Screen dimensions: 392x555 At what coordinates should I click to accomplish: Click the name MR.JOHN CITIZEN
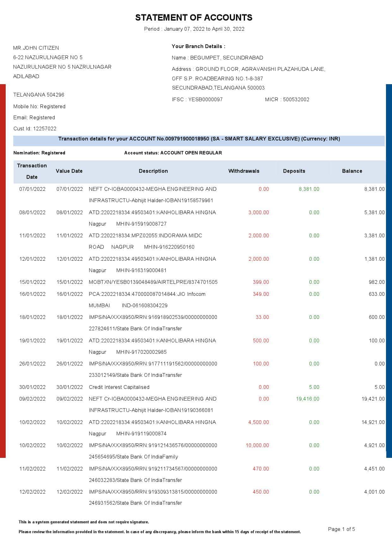click(36, 48)
